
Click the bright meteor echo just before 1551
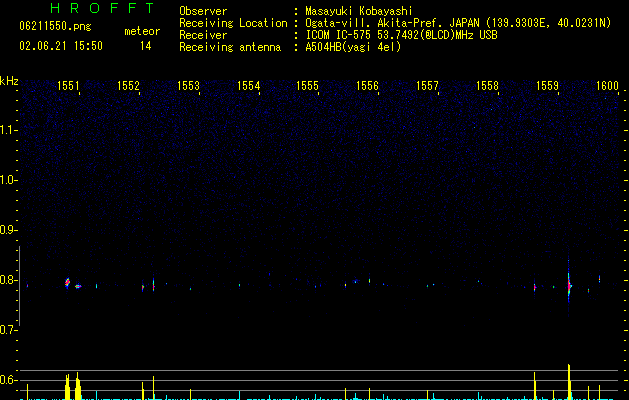[67, 282]
